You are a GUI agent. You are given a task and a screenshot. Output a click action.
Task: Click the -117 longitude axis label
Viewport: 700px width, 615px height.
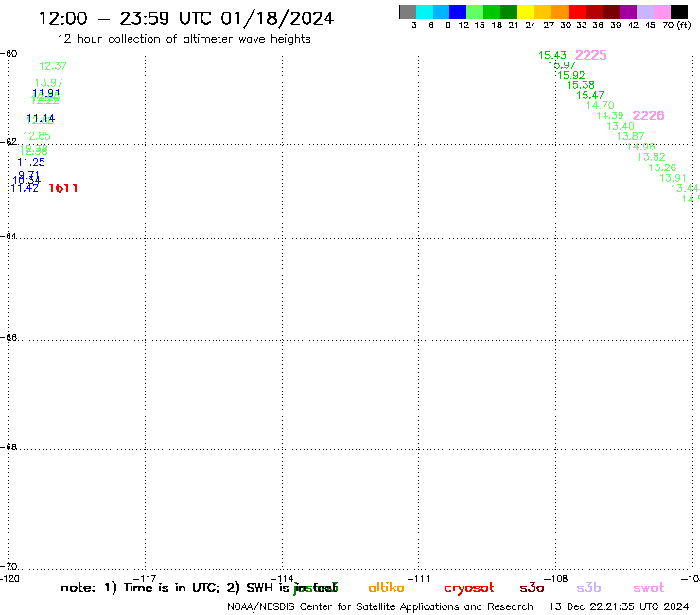click(145, 579)
